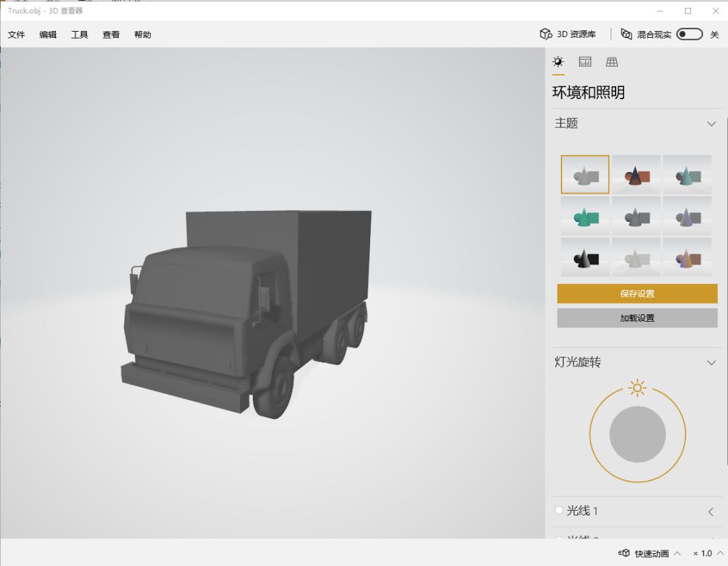Click the gray disc in the light rotation dial
Screen dimensions: 728x566
tap(638, 434)
